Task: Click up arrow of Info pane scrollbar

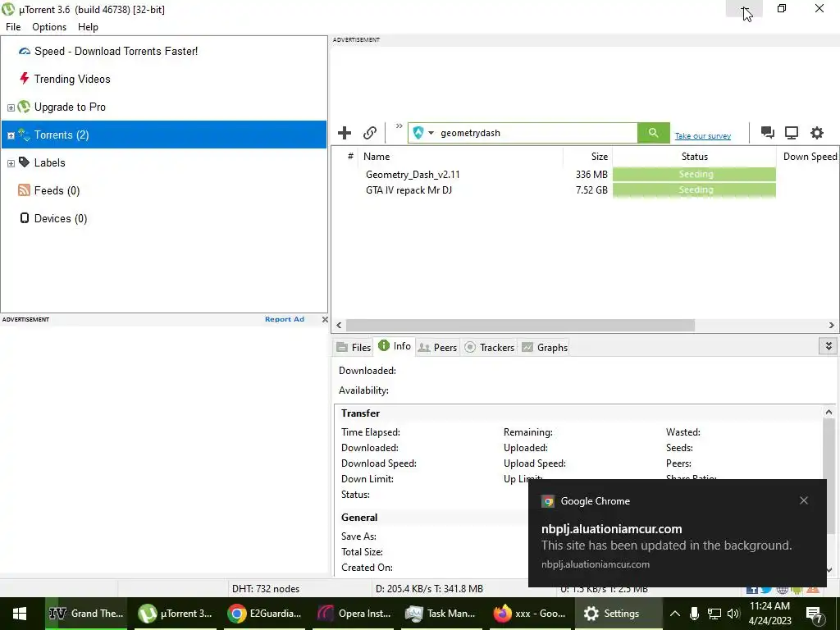Action: [x=829, y=412]
